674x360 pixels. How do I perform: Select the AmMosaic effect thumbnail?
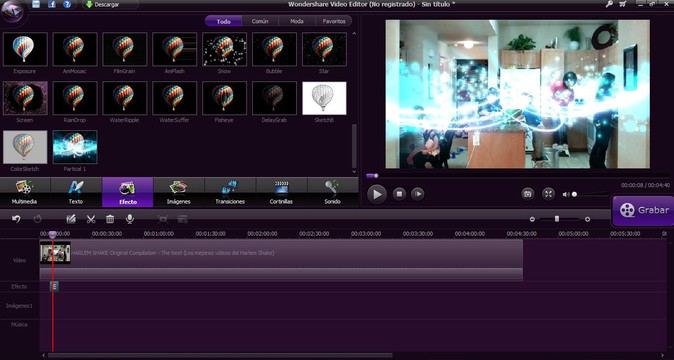click(x=75, y=49)
